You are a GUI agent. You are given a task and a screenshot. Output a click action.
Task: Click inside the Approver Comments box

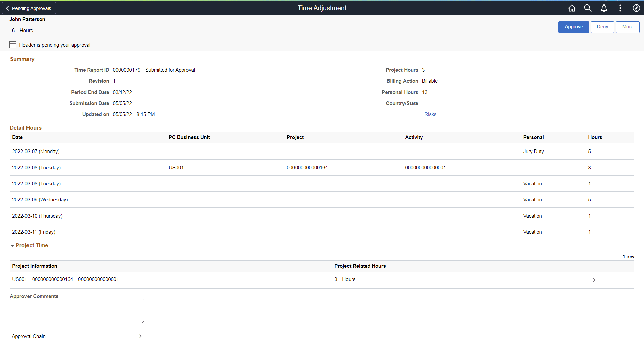point(76,311)
